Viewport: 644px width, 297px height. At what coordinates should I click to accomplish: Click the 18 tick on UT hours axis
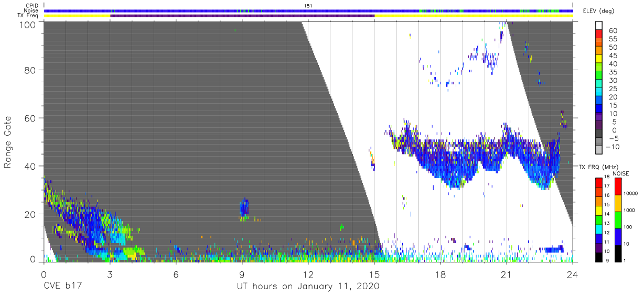(441, 274)
